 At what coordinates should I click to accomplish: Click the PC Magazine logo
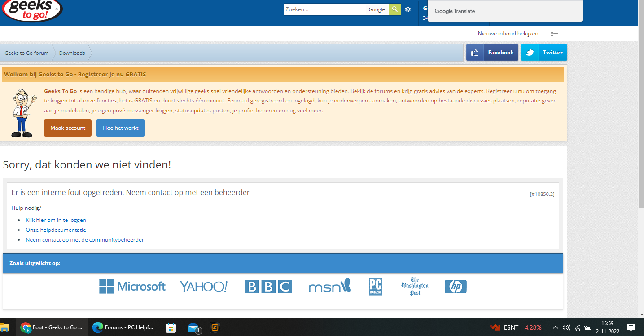(376, 286)
